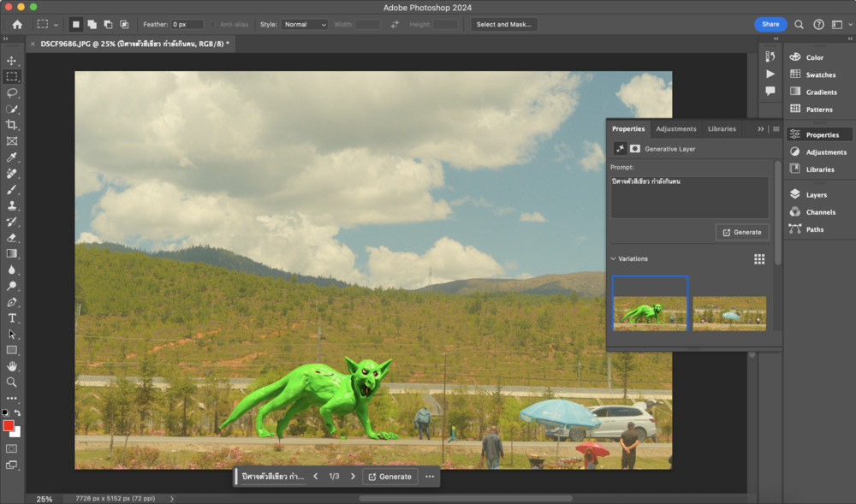Select the Brush tool

pyautogui.click(x=12, y=189)
